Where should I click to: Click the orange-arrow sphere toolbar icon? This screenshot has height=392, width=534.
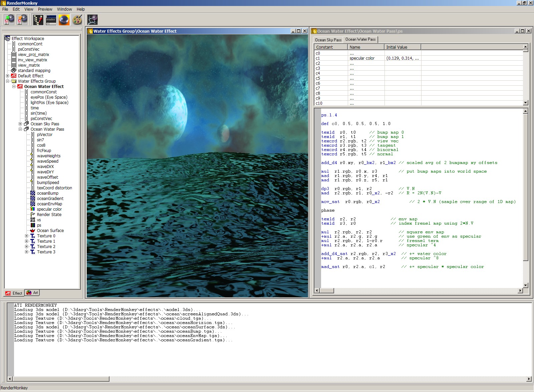point(22,20)
